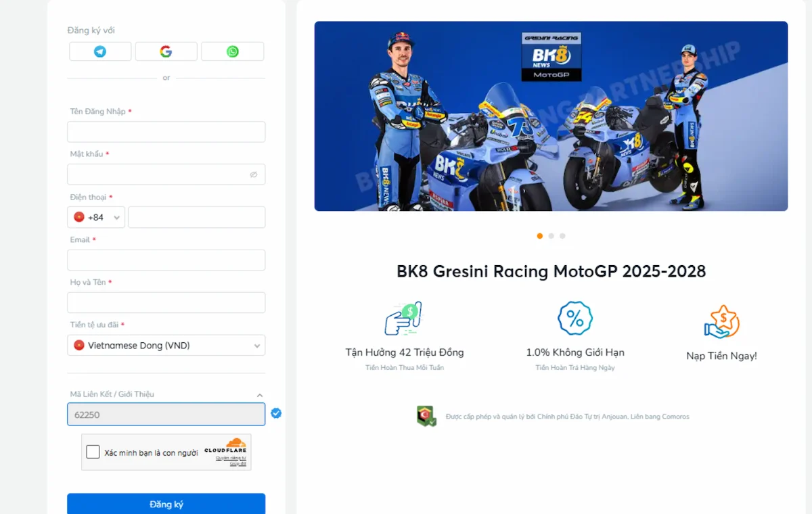The width and height of the screenshot is (812, 514).
Task: Focus the Tên Đăng Nhập input field
Action: 166,132
